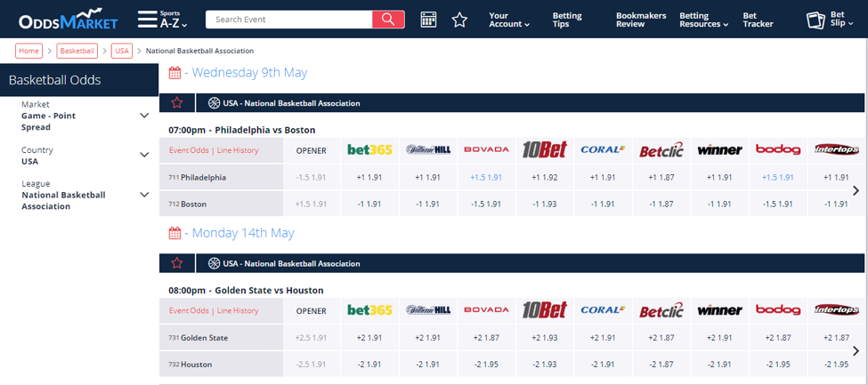Click William Hill logo in Philadelphia vs Boston table
This screenshot has width=868, height=385.
428,149
